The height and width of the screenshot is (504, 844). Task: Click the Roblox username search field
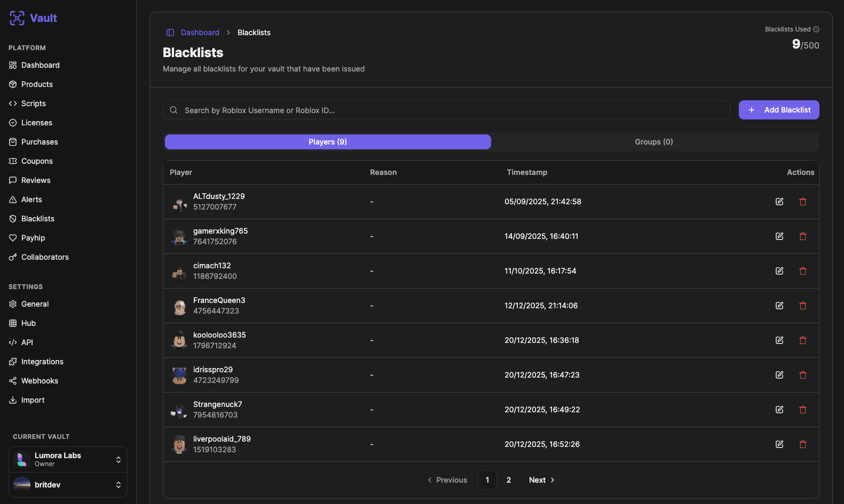tap(446, 110)
